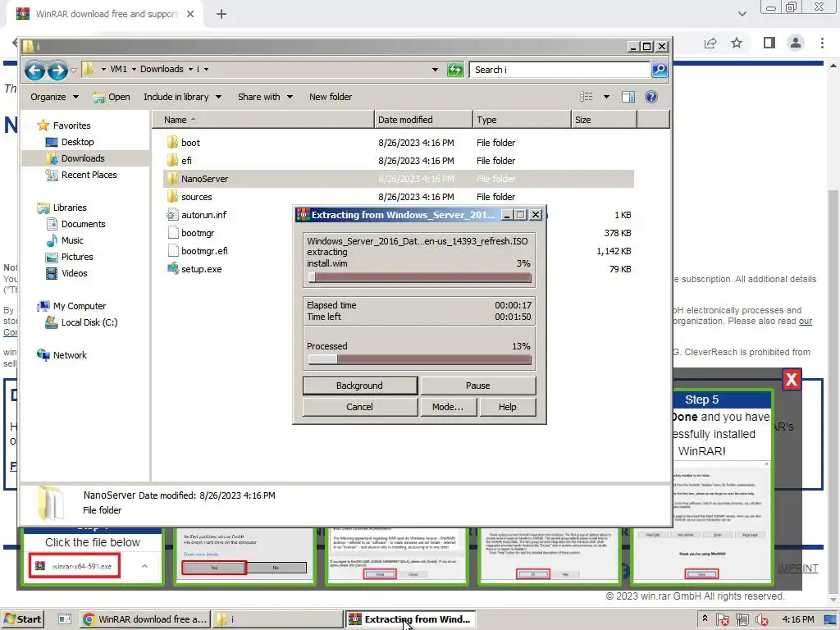The width and height of the screenshot is (840, 630).
Task: Expand the VM1 breadcrumb arrow
Action: click(134, 69)
